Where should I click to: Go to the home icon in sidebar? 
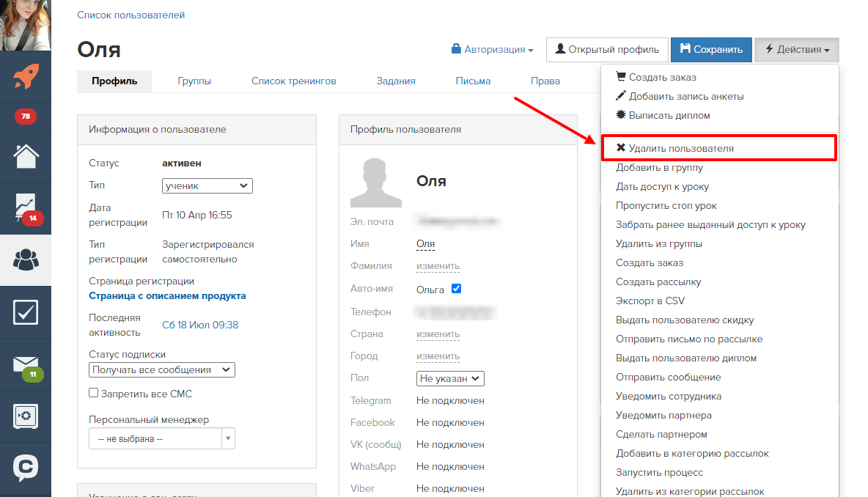pos(26,156)
